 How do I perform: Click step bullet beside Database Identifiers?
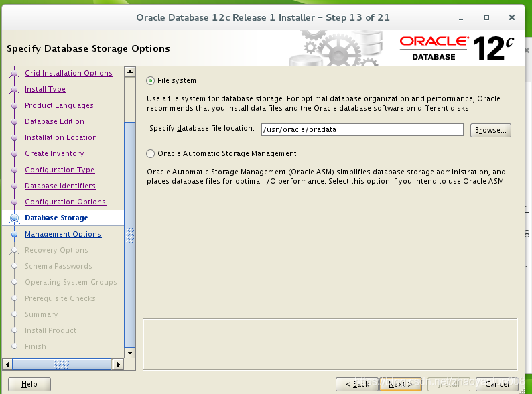click(14, 186)
